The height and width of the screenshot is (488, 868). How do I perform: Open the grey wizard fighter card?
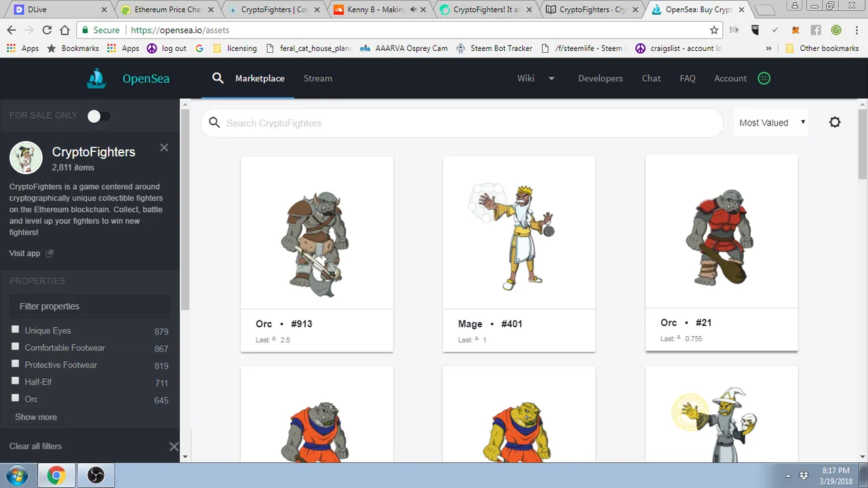tap(722, 413)
